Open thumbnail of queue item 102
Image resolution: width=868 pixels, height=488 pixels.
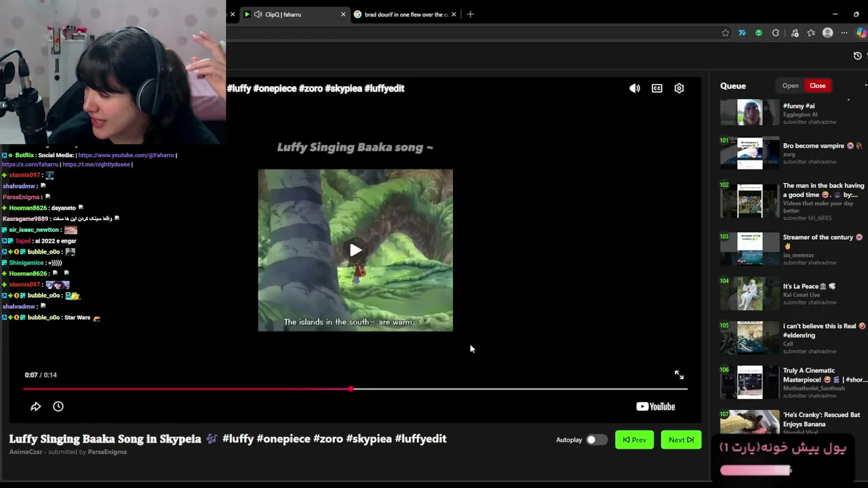[749, 201]
